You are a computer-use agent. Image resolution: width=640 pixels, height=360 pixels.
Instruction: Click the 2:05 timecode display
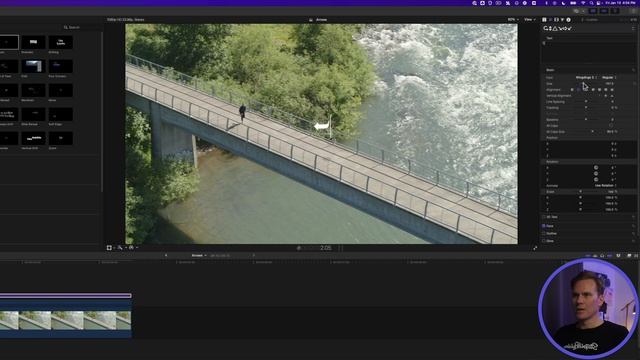pos(326,248)
